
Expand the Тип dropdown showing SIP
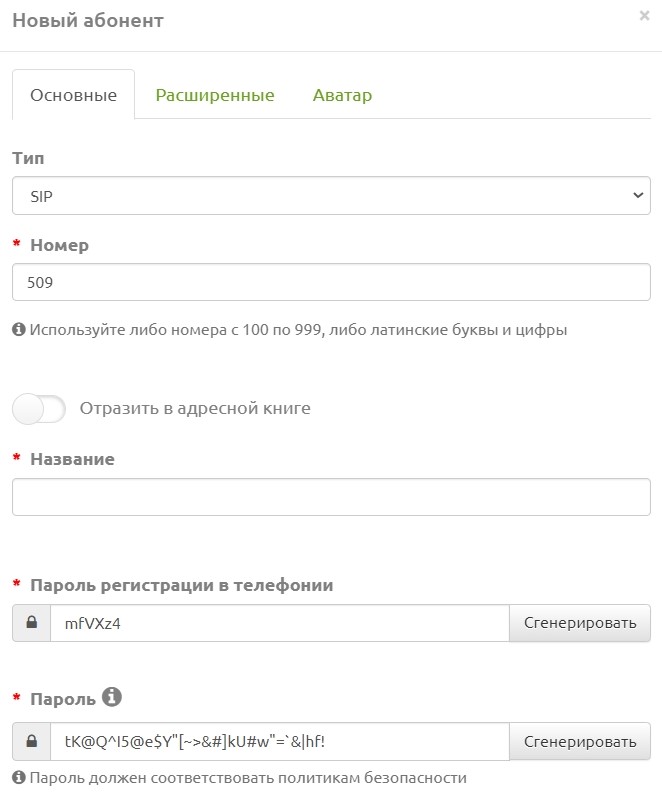pyautogui.click(x=331, y=196)
